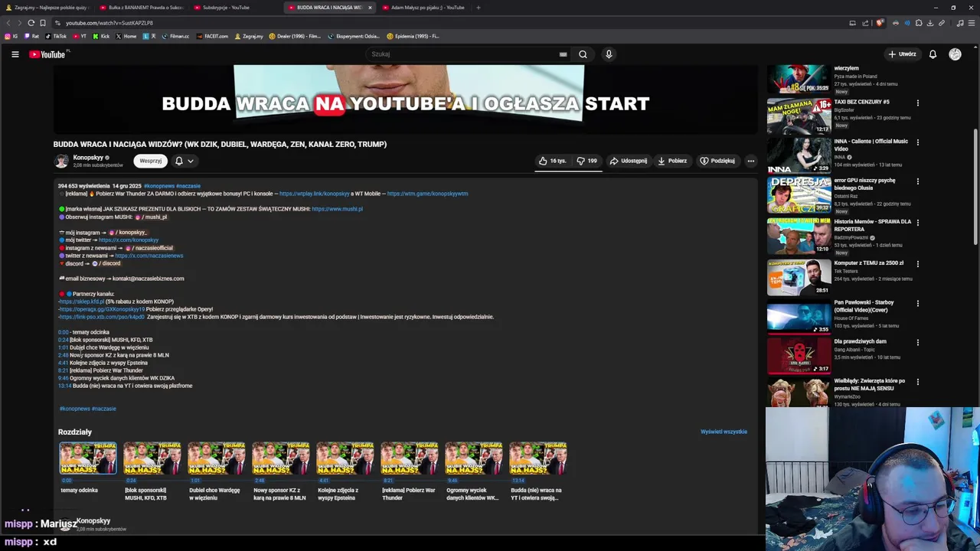Open the www.mushi.pl link
This screenshot has height=551, width=980.
coord(337,209)
